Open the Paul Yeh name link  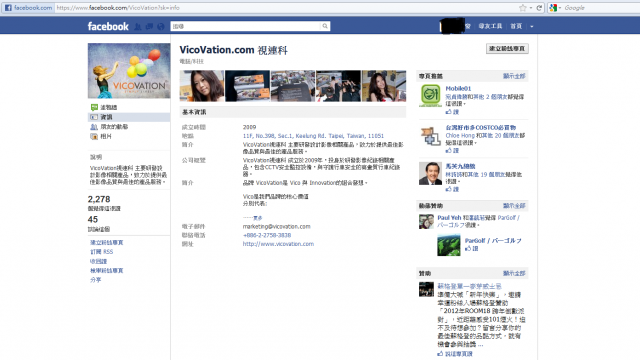coord(449,218)
